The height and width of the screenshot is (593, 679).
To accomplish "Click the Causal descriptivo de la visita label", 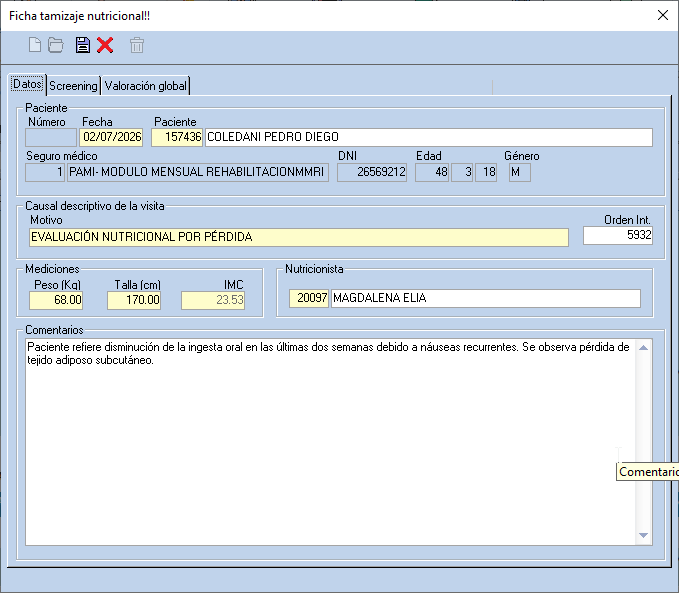I will tap(95, 206).
